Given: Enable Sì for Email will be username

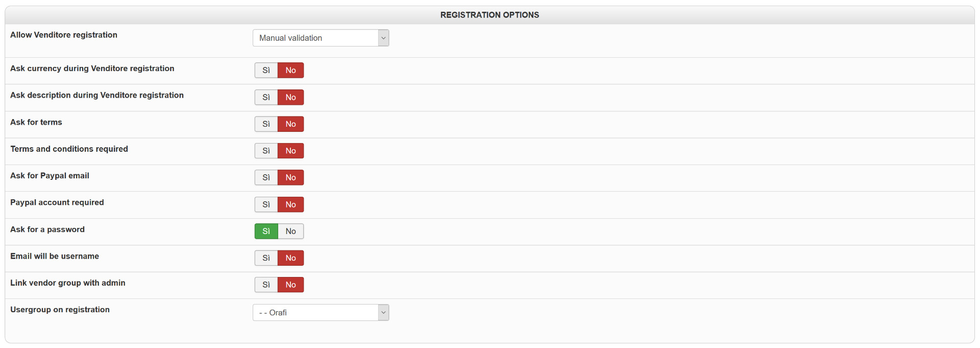Looking at the screenshot, I should 266,258.
